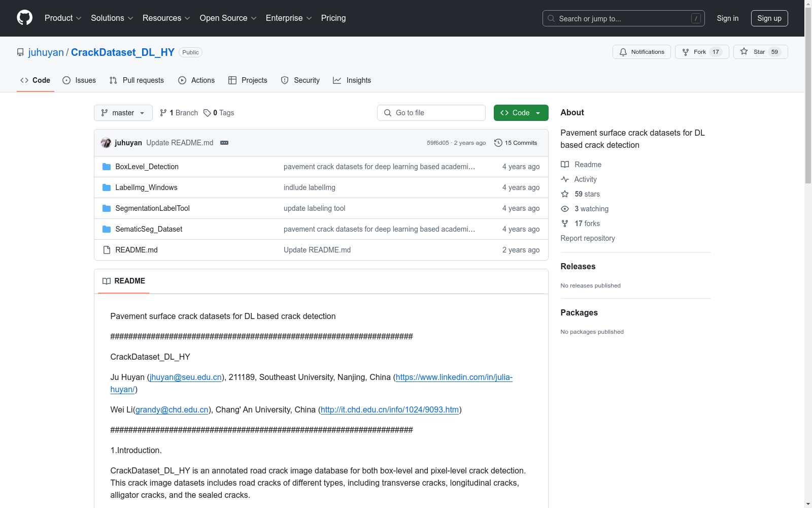Click the Go to file input
This screenshot has width=812, height=508.
431,113
